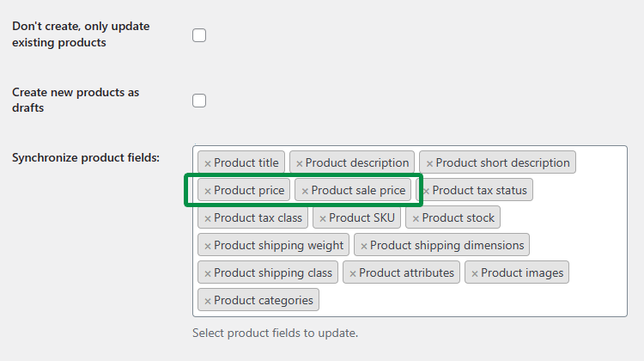Remove the Product short description tag

tap(429, 163)
